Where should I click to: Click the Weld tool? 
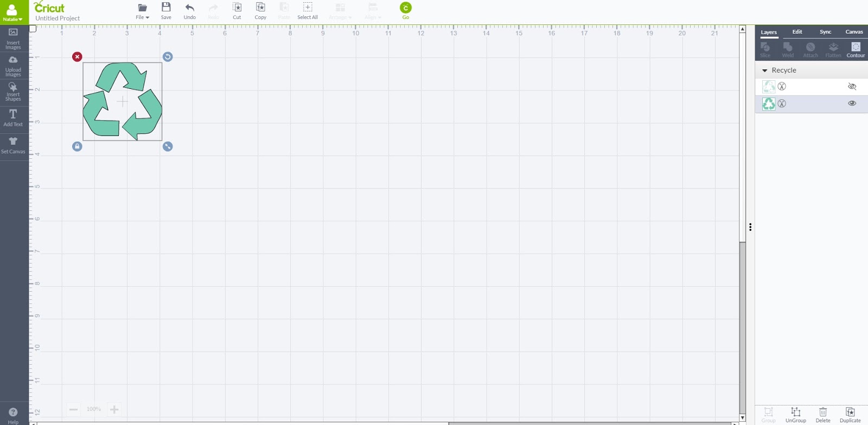tap(788, 50)
